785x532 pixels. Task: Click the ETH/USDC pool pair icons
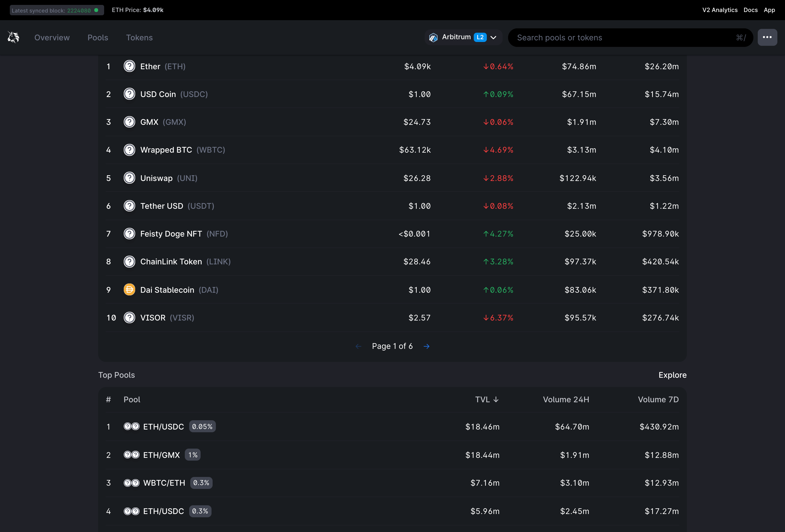(x=131, y=426)
